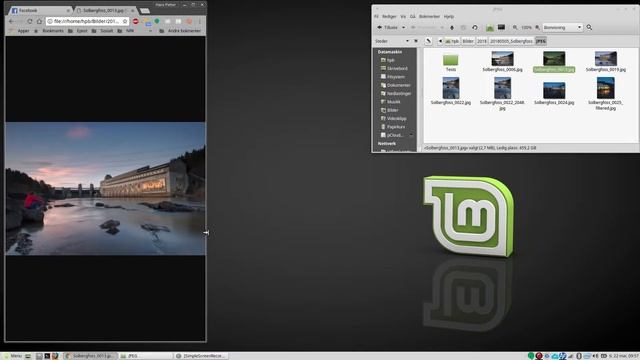
Task: Click the search magnifier in file manager toolbar
Action: click(x=589, y=27)
